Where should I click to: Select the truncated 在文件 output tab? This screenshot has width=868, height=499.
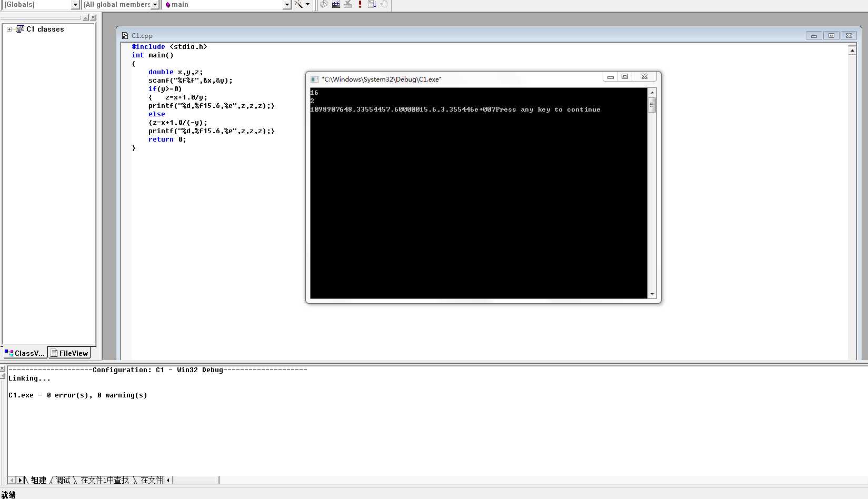[x=152, y=480]
